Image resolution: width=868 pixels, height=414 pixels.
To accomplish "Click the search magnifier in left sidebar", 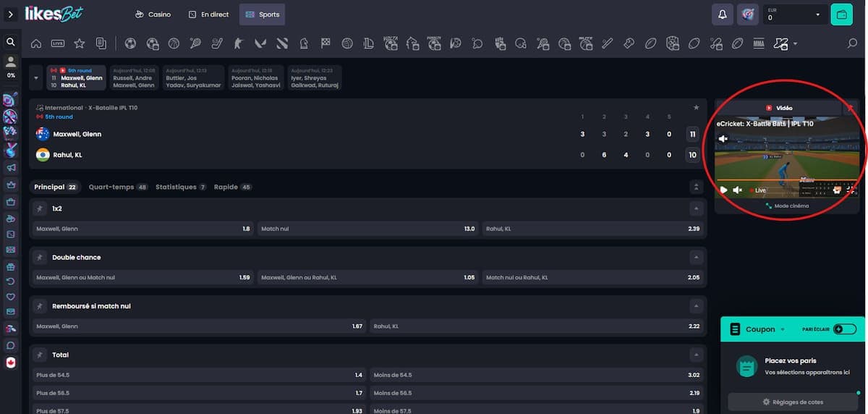I will pos(11,42).
